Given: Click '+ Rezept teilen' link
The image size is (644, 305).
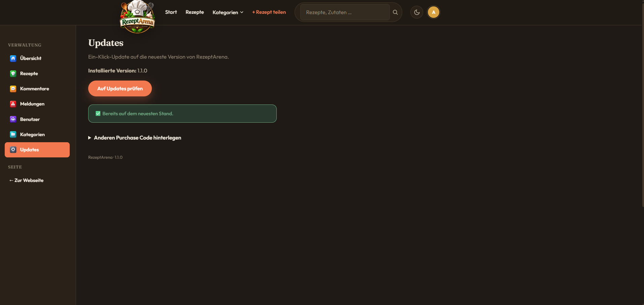Looking at the screenshot, I should pyautogui.click(x=269, y=12).
